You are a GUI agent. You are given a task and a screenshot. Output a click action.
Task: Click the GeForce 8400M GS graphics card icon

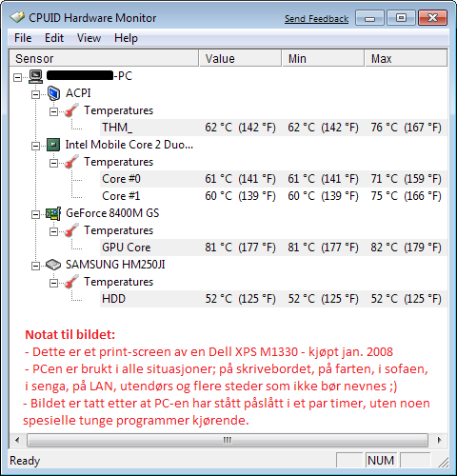pos(53,213)
